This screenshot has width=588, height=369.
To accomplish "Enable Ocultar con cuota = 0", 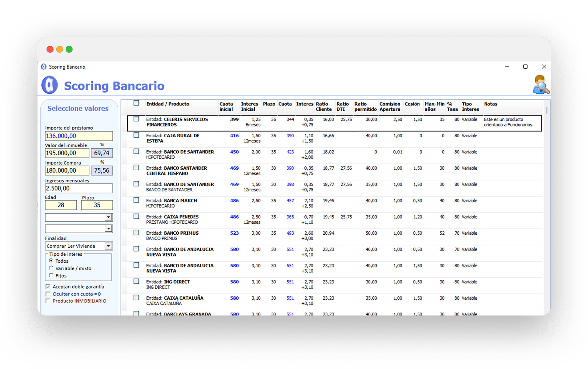I will (x=48, y=294).
